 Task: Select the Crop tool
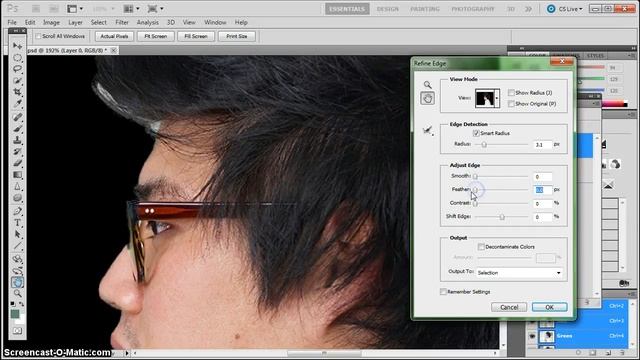[x=17, y=92]
